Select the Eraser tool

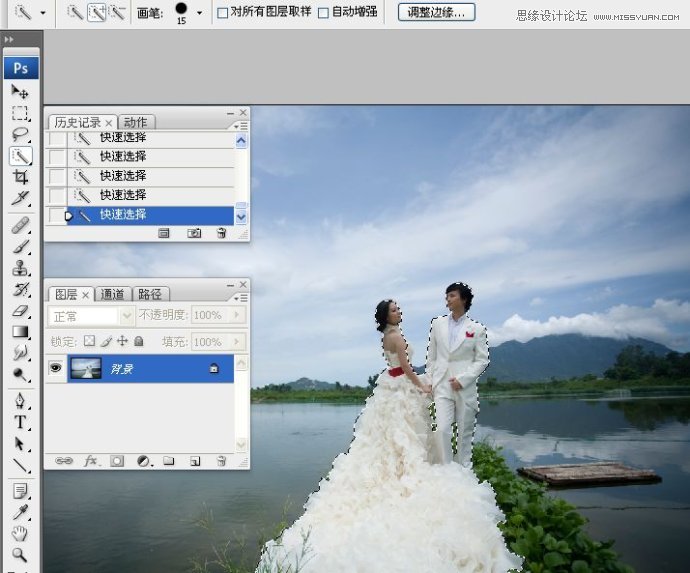point(20,311)
